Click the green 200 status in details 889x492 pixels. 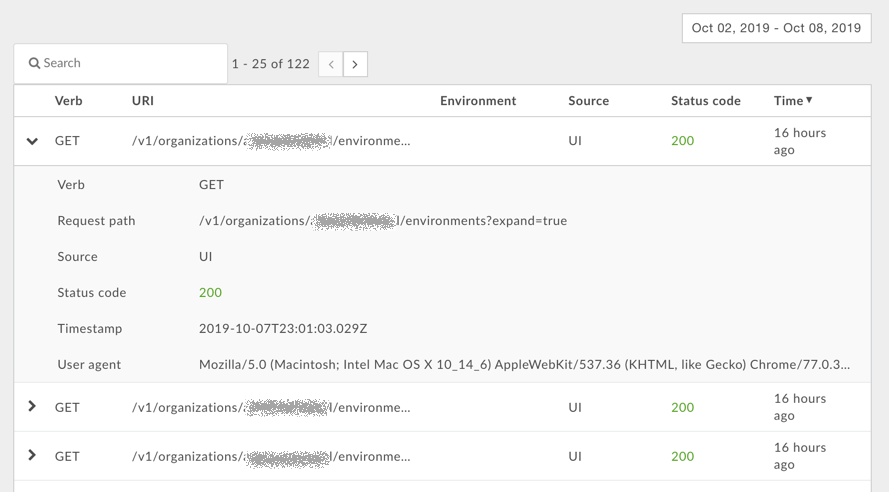210,293
